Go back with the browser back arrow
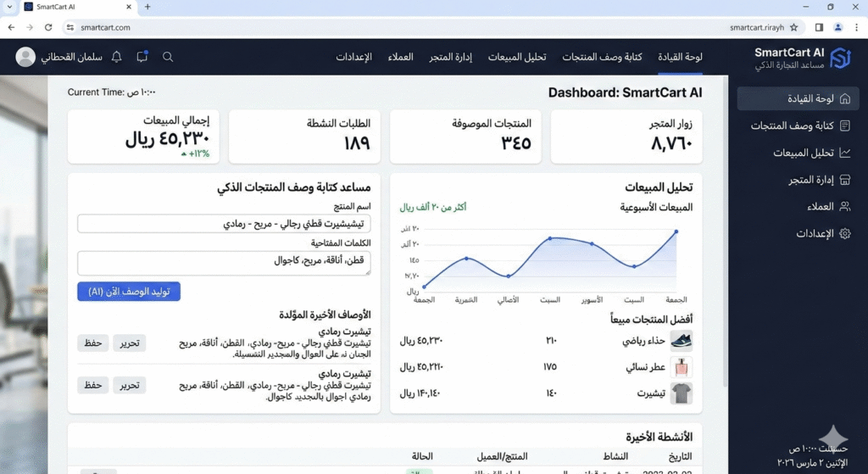 pos(12,27)
